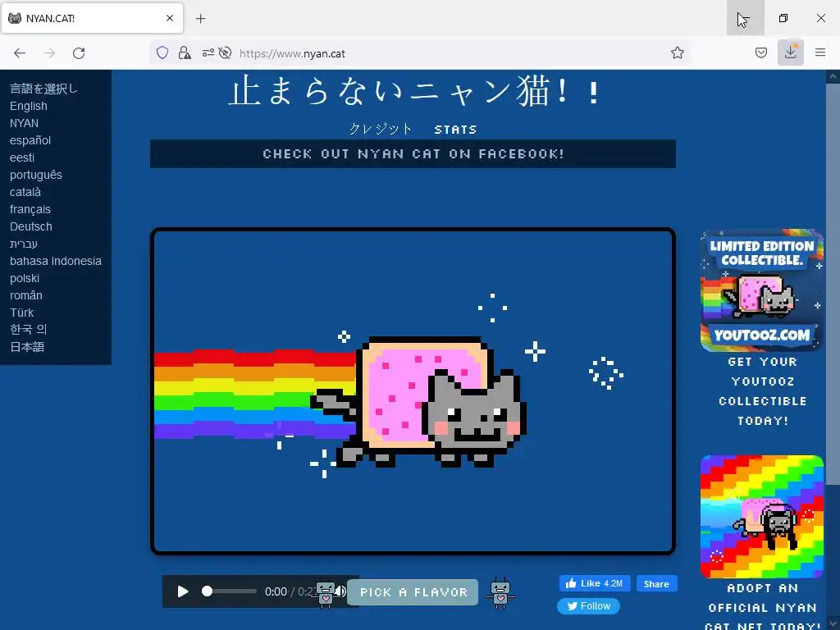Play the Nyan Cat audio

pyautogui.click(x=183, y=591)
